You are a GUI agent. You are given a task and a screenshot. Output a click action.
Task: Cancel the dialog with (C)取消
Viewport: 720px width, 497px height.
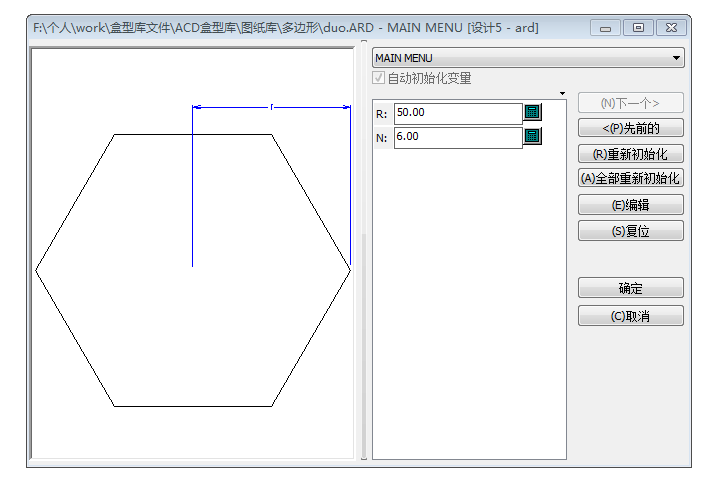[630, 316]
